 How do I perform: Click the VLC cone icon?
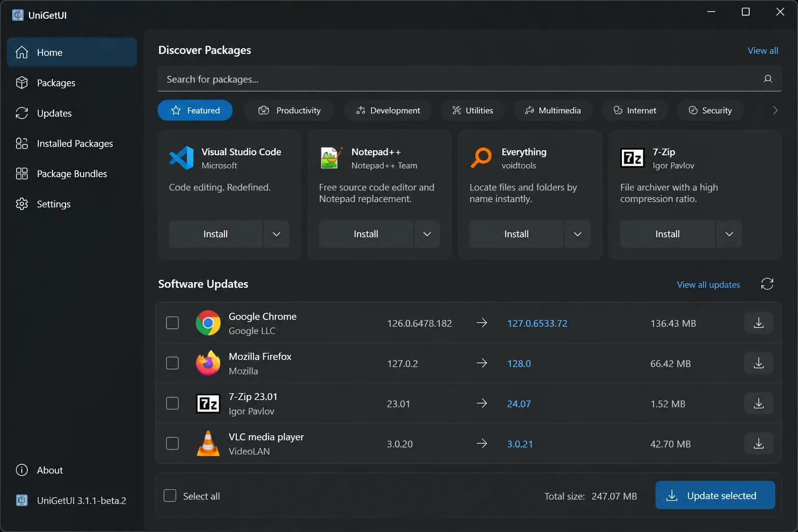tap(208, 444)
